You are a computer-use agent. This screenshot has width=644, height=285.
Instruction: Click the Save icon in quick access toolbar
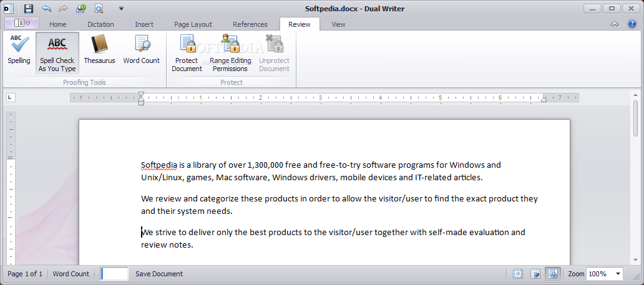coord(28,8)
